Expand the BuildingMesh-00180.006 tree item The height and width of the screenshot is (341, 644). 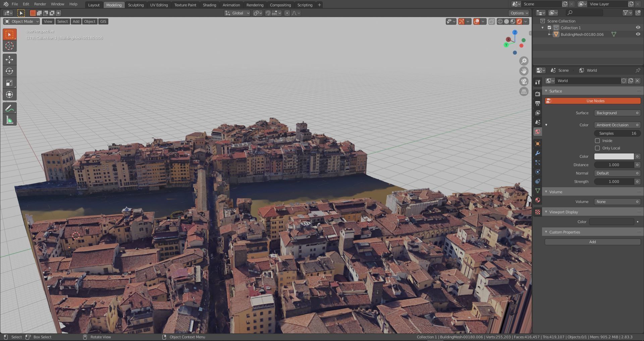pos(549,34)
